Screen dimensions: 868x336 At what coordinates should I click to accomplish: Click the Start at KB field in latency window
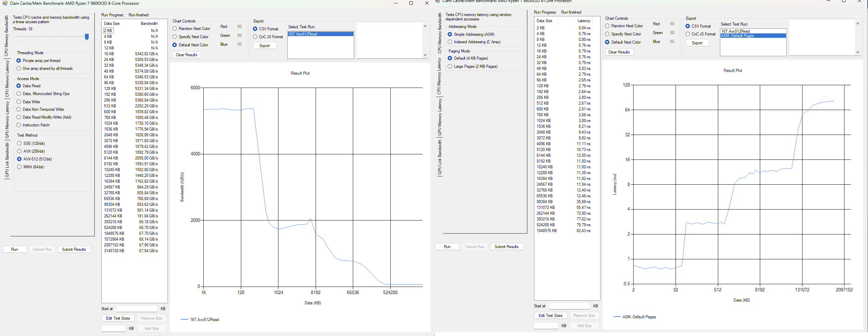click(569, 306)
